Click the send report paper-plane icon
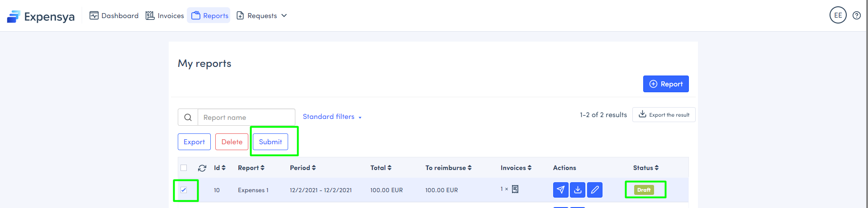Screen dimensions: 868x208 560,190
